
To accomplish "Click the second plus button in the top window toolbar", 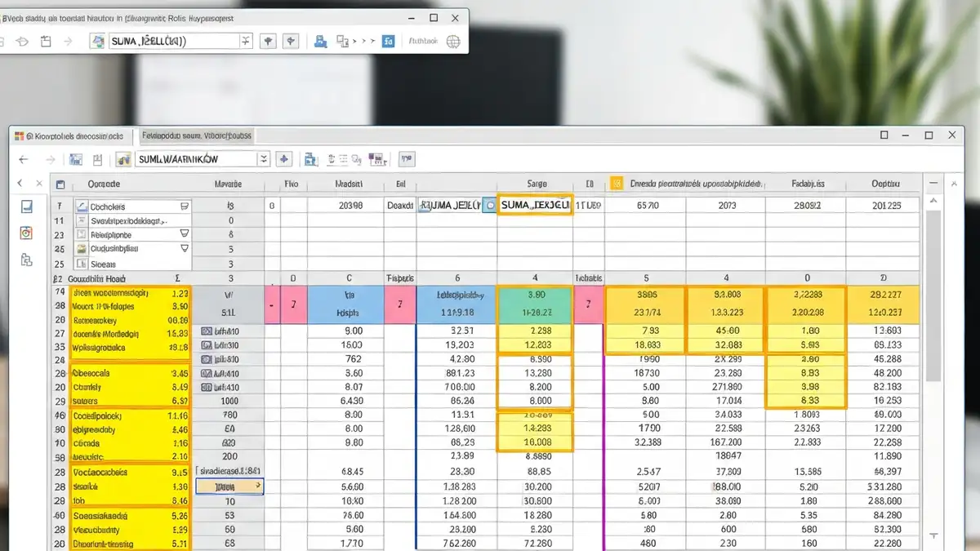I will [291, 41].
